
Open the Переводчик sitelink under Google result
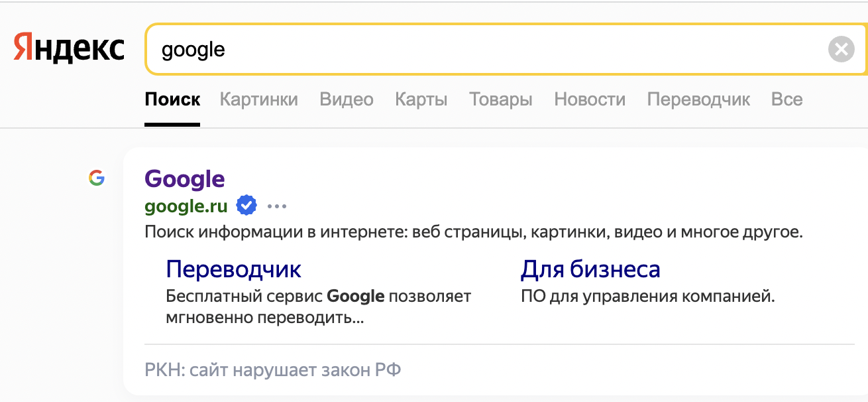point(233,269)
